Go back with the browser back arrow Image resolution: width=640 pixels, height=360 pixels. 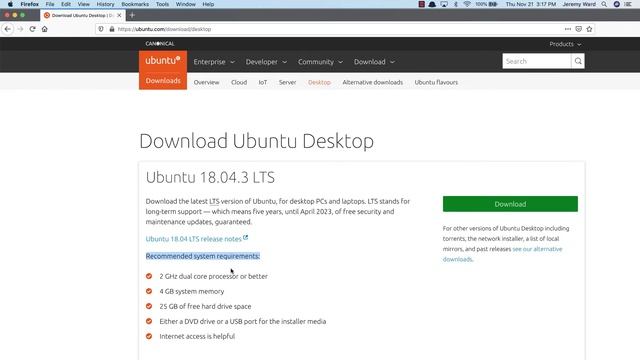[x=8, y=29]
